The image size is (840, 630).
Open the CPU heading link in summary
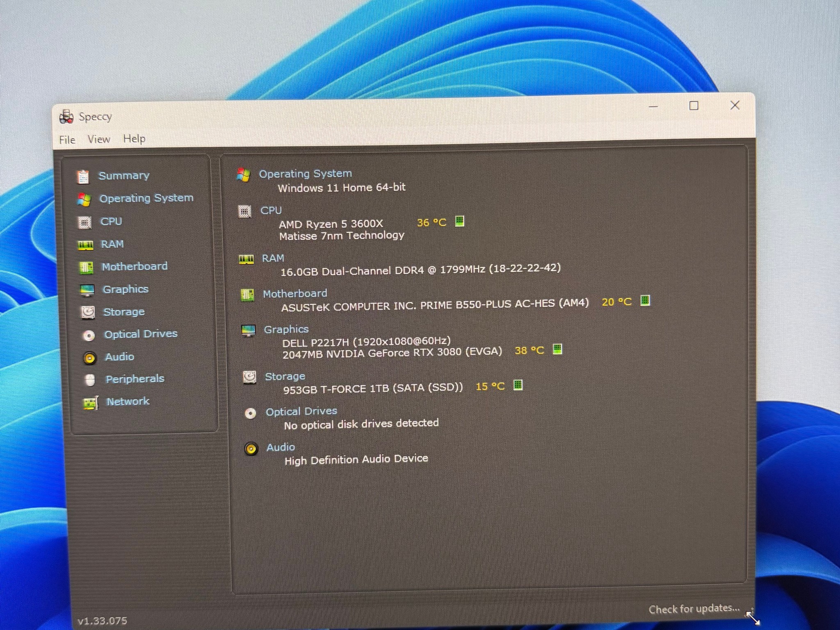[271, 210]
